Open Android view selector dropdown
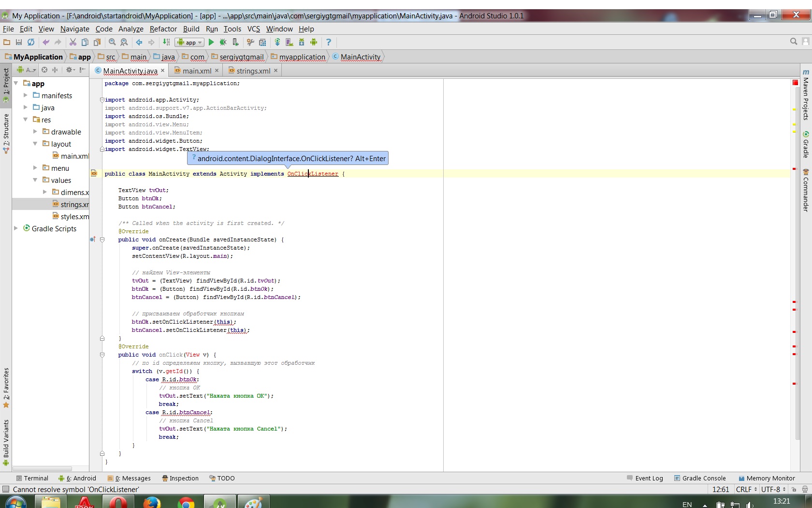The image size is (812, 508). (27, 70)
